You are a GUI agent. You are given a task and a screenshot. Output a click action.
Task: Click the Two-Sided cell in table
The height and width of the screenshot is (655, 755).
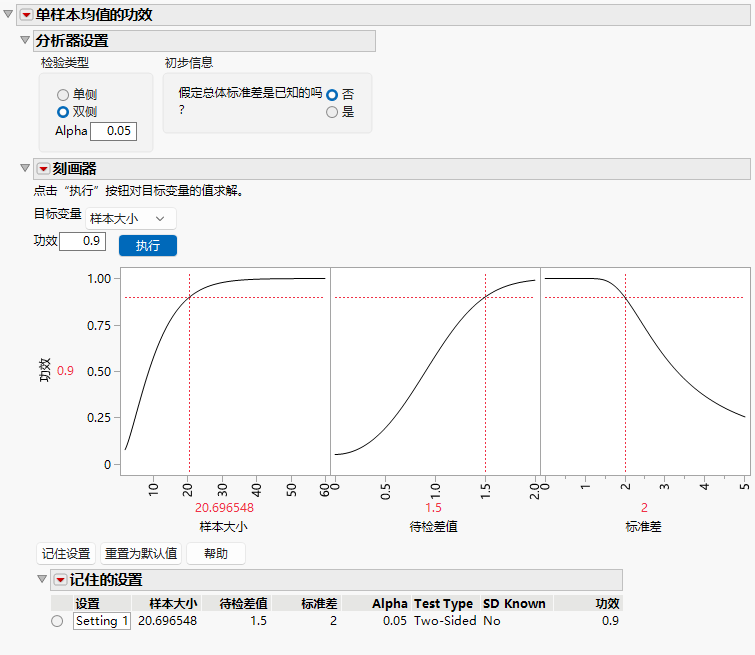point(445,621)
